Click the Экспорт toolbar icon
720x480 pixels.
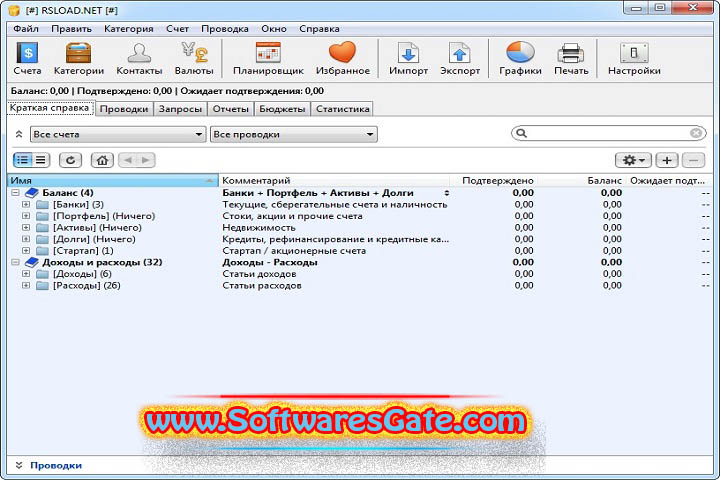coord(460,58)
